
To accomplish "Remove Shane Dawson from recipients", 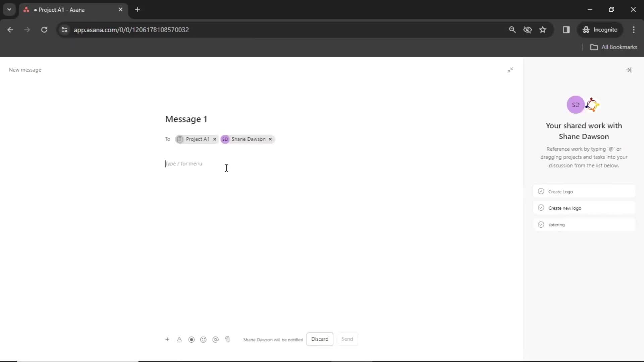I will [x=270, y=139].
